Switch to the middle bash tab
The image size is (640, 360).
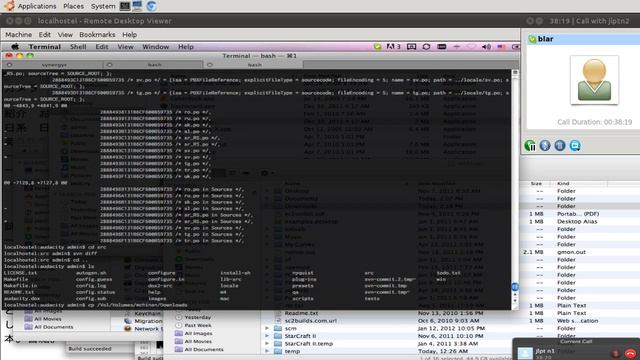coord(153,64)
